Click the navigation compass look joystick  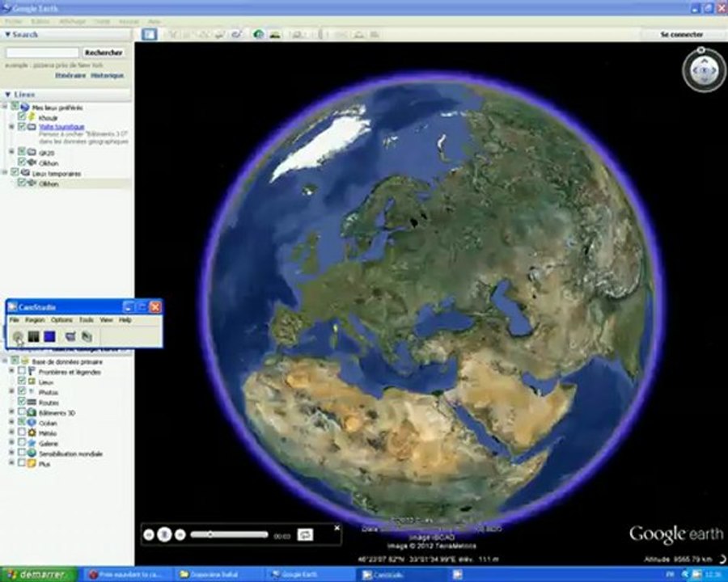tap(705, 70)
